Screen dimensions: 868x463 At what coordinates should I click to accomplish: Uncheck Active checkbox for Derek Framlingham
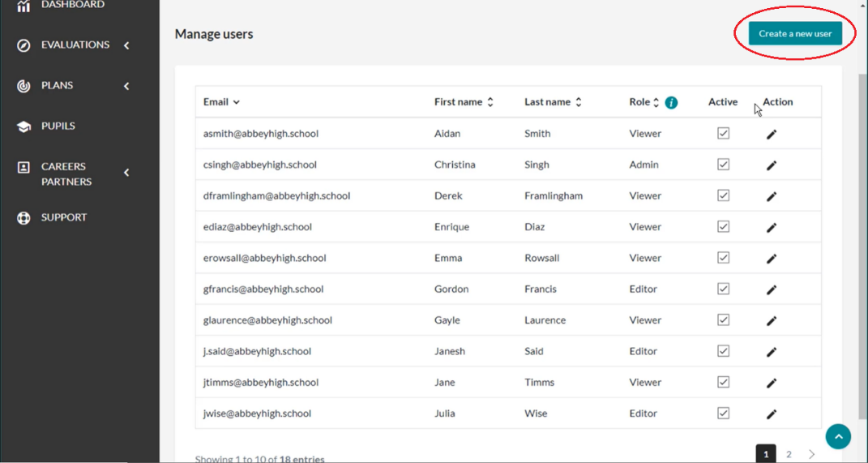click(723, 195)
